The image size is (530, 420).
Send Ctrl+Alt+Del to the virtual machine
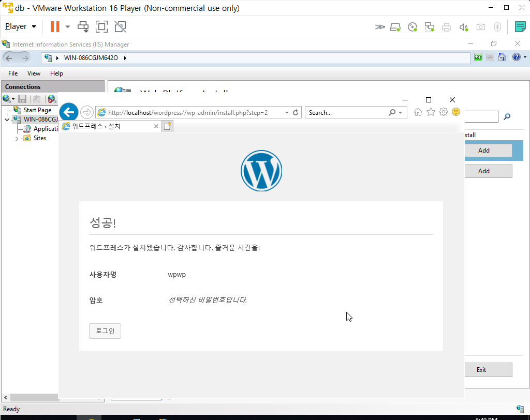click(83, 26)
